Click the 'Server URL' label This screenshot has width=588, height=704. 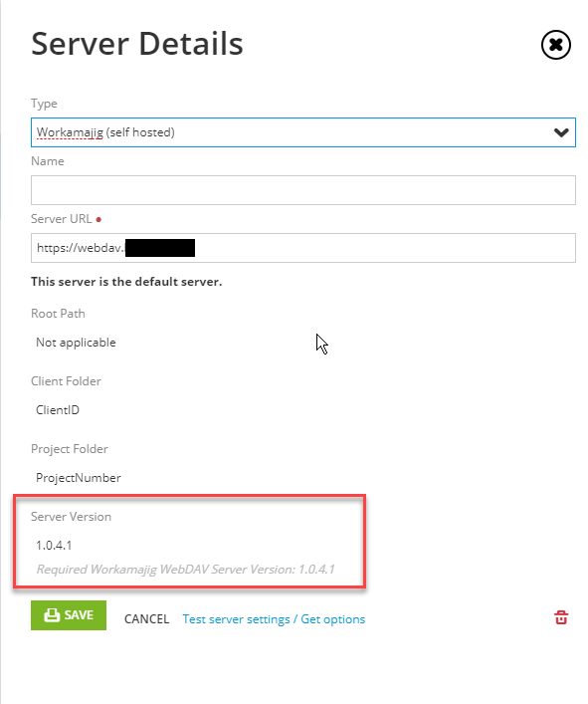[x=62, y=219]
